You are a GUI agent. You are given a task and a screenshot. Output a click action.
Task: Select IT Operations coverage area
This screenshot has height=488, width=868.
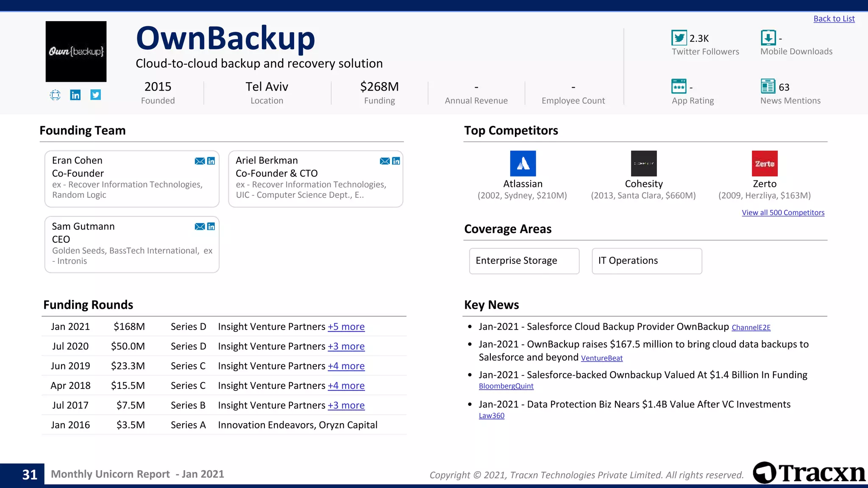tap(647, 261)
